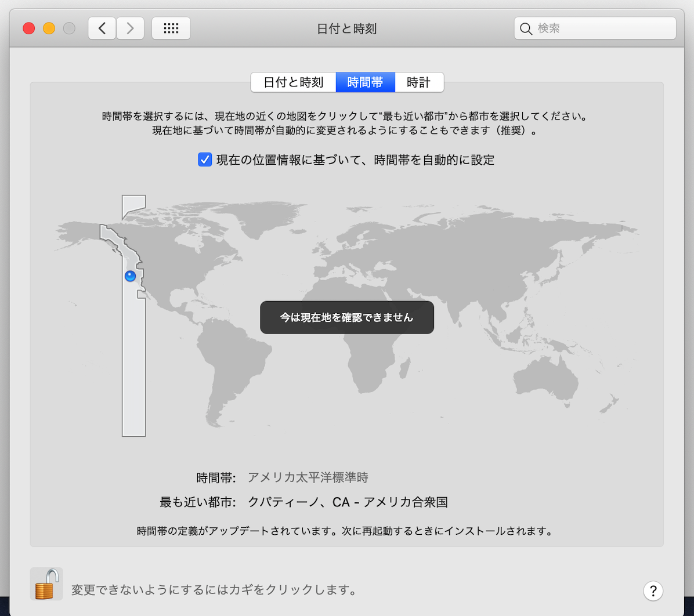Click the magnifying glass search icon

(526, 29)
